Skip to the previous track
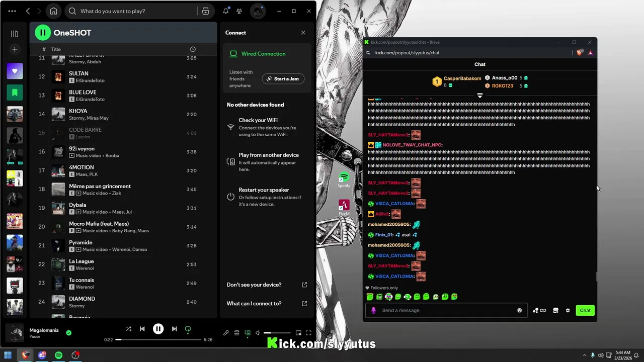 pyautogui.click(x=142, y=329)
